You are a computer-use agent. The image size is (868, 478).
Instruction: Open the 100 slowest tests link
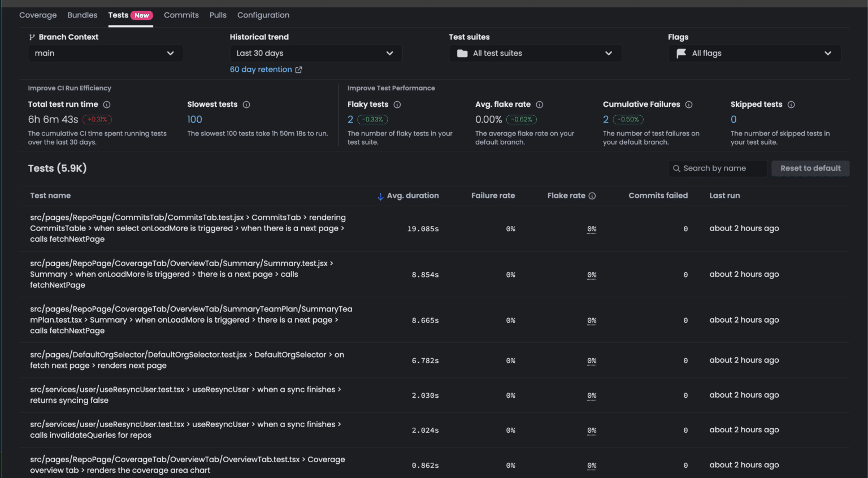pos(194,119)
